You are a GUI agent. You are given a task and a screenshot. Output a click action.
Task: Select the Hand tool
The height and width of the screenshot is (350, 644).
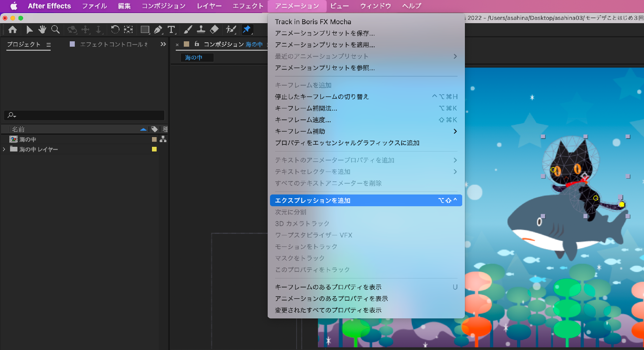point(42,30)
